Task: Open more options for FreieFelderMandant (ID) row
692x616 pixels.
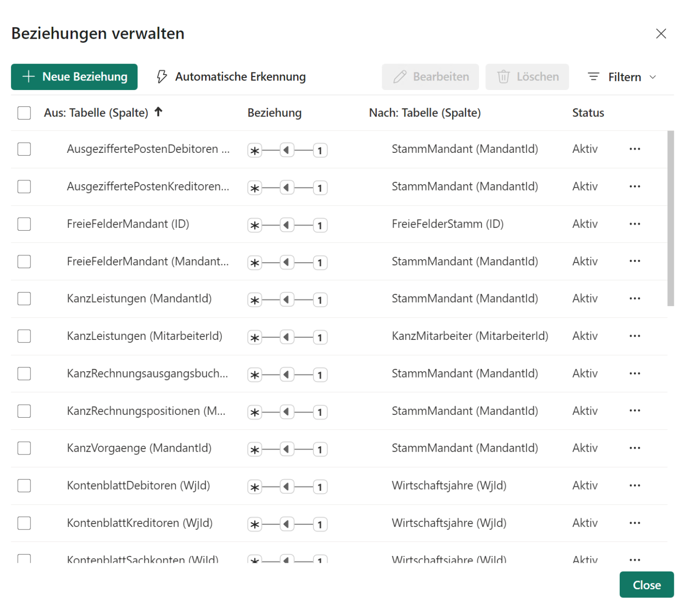Action: [x=635, y=224]
